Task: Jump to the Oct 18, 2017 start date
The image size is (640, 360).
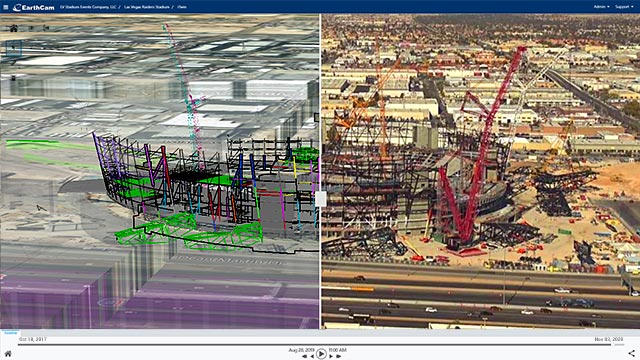Action: click(x=33, y=339)
